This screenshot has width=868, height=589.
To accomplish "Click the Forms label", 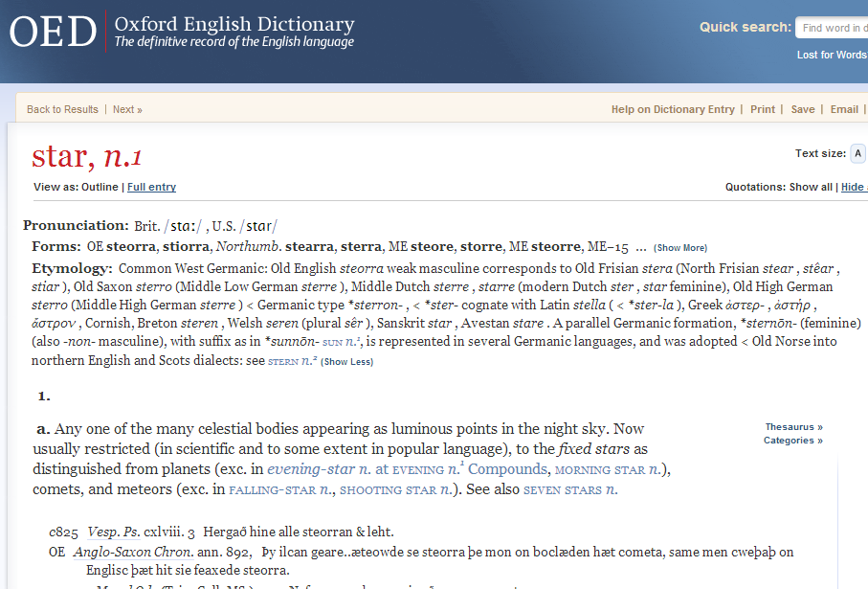I will click(x=56, y=246).
